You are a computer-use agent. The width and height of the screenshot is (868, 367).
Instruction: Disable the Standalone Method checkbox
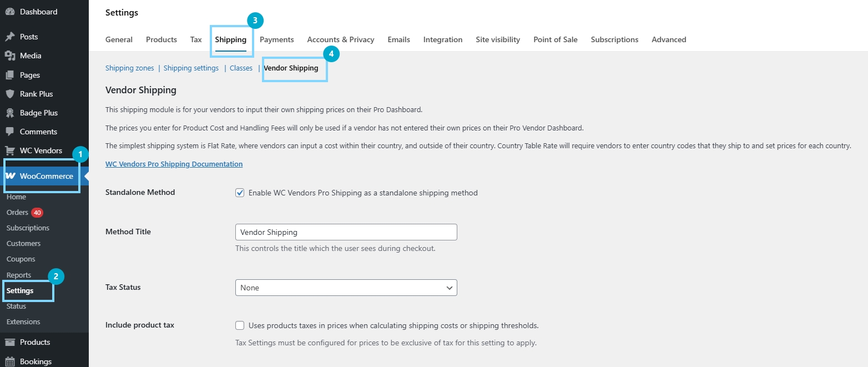(240, 193)
